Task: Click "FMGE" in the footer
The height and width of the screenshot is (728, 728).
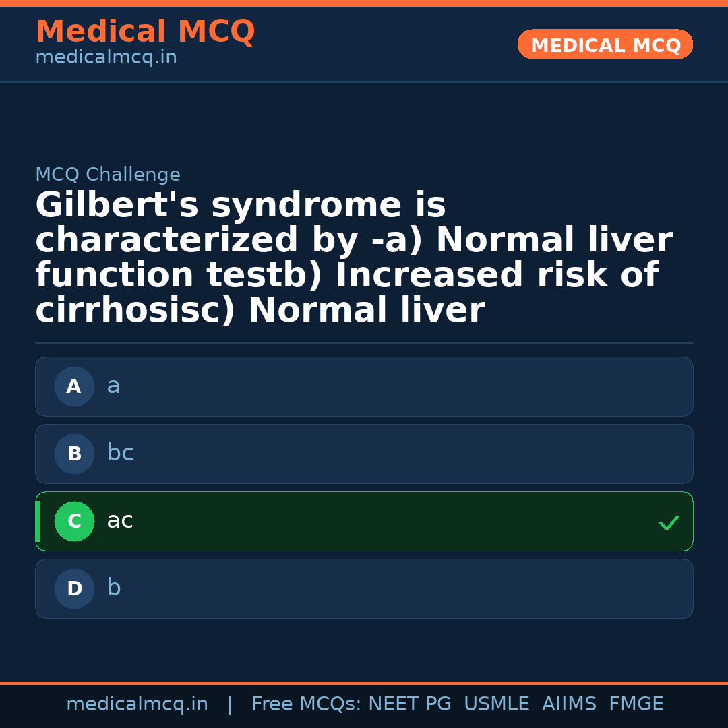Action: 636,704
